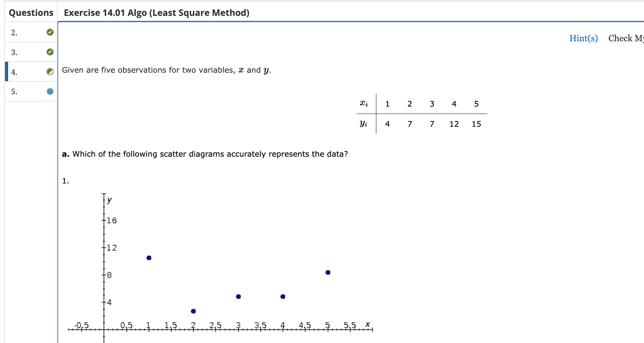Click the xi value 3 in the data table
The width and height of the screenshot is (644, 343).
pyautogui.click(x=431, y=103)
